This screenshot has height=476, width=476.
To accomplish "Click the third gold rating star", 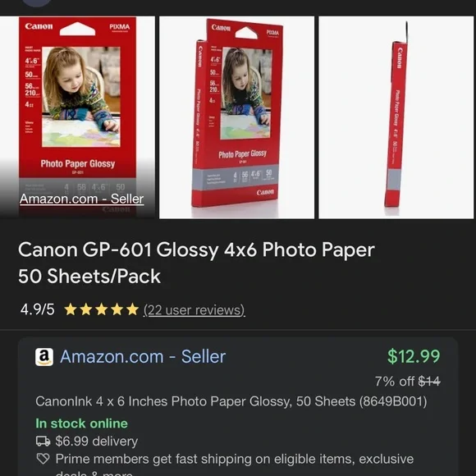I will coord(102,309).
